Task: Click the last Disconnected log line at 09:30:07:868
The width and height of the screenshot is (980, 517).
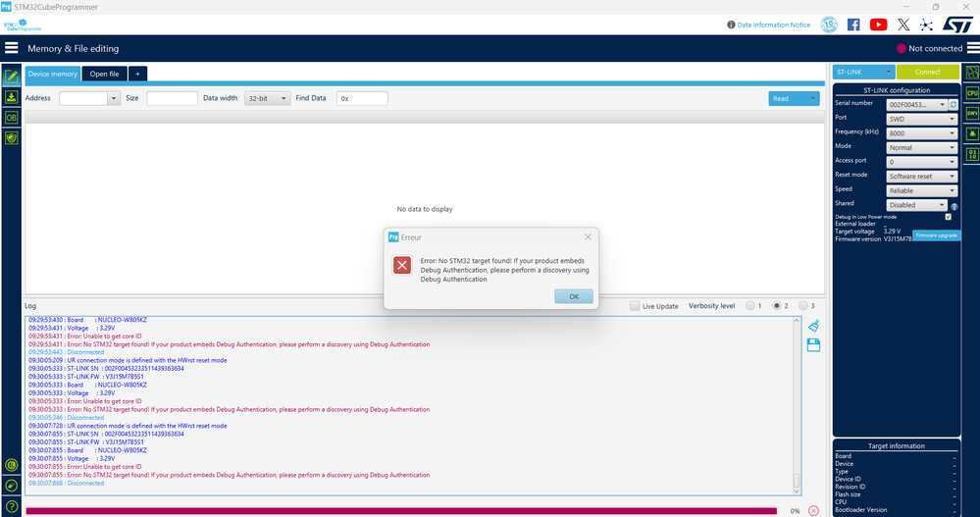Action: [67, 484]
